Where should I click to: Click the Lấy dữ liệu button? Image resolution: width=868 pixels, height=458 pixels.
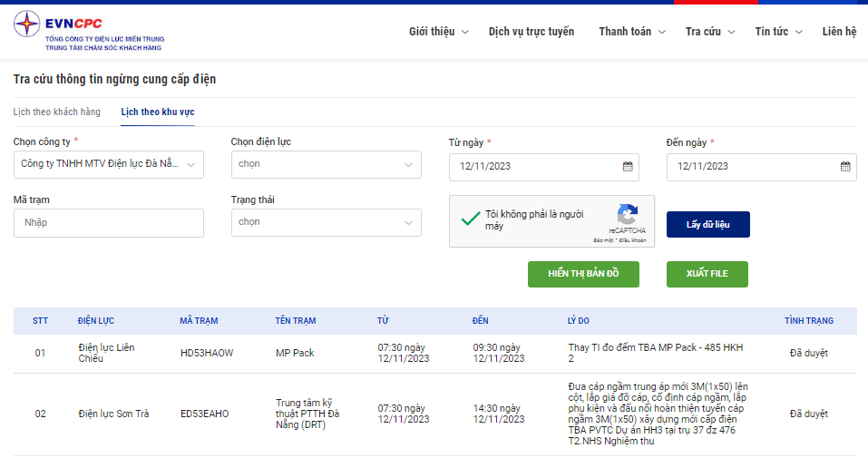708,224
